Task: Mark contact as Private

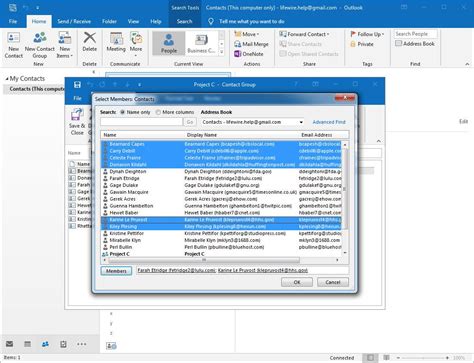Action: click(362, 44)
